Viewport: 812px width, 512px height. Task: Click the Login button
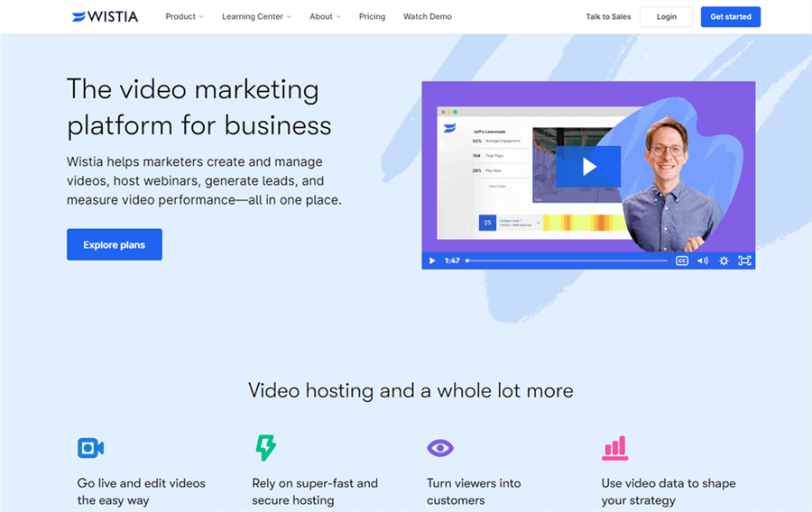[666, 16]
